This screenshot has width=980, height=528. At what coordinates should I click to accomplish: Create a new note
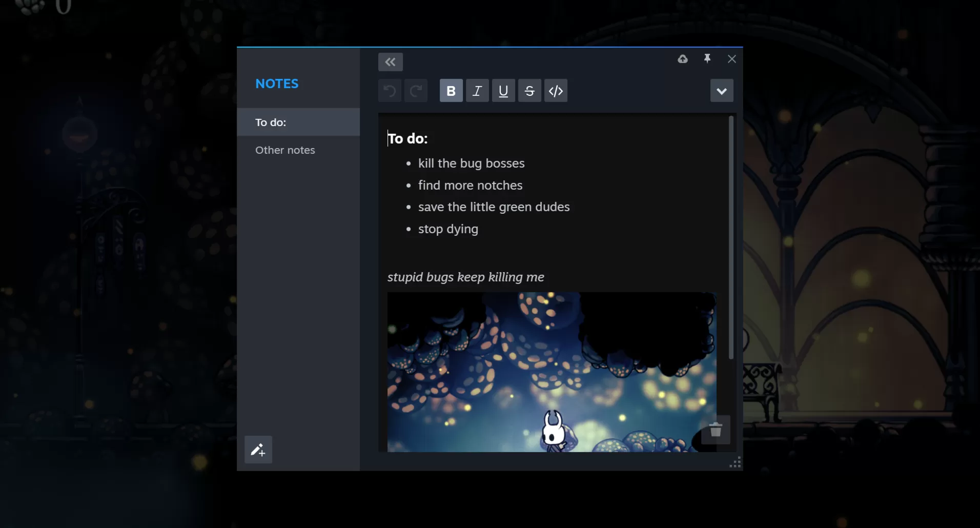258,449
